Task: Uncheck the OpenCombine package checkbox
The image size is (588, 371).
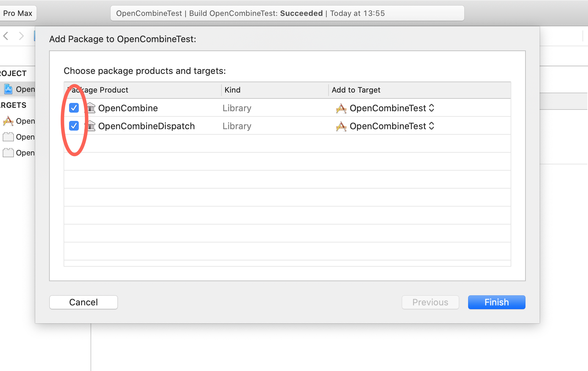Action: (x=74, y=108)
